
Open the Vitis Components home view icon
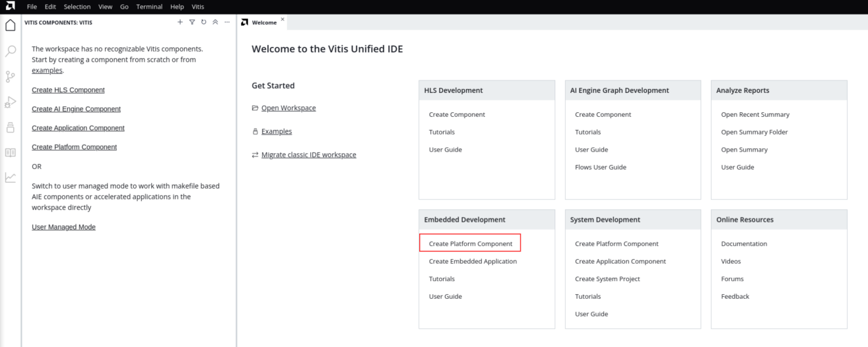(10, 26)
